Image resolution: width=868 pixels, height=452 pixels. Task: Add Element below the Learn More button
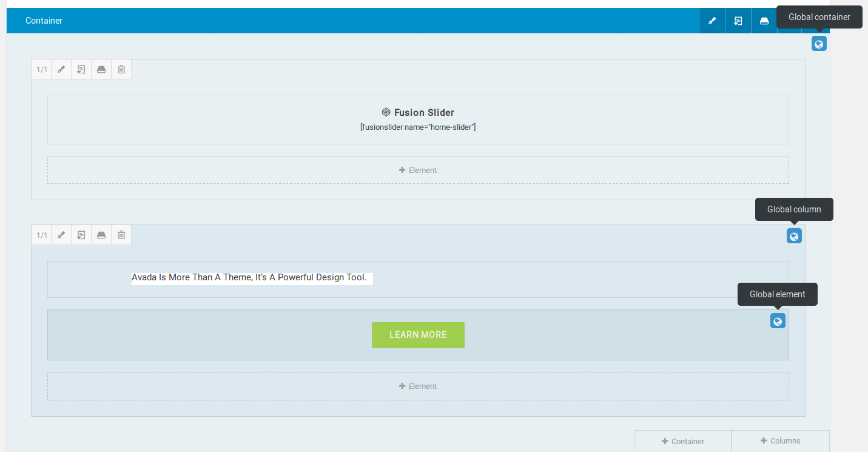click(418, 386)
